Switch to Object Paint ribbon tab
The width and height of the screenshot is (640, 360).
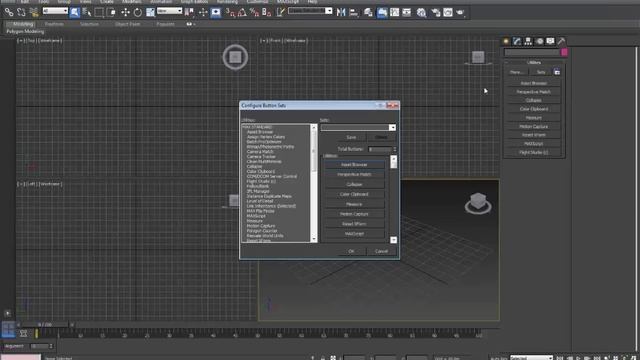[127, 24]
